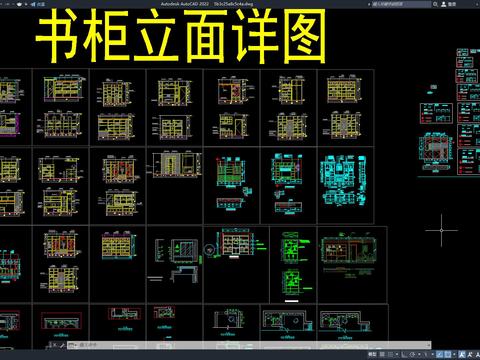480x360 pixels.
Task: Click the user account sign-in icon
Action: pos(444,4)
